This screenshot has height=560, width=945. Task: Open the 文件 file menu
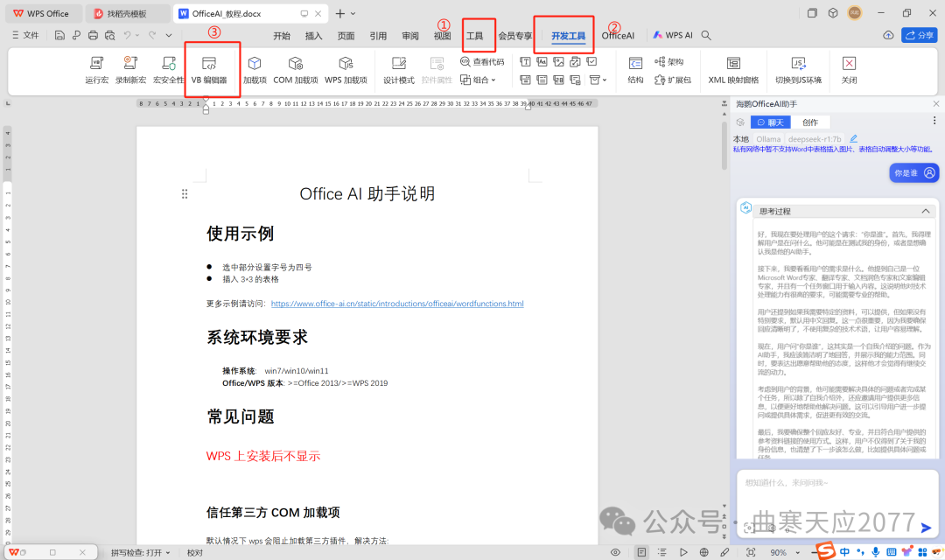point(25,36)
